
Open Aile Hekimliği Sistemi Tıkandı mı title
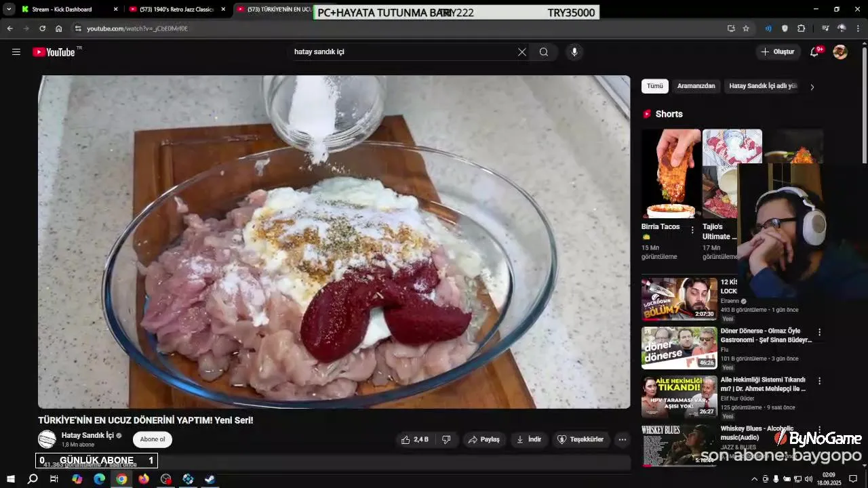(x=763, y=384)
